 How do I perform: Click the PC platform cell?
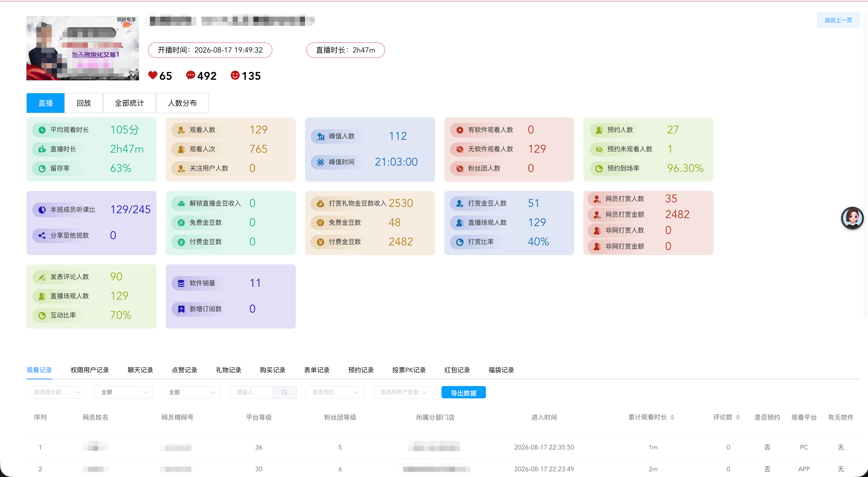point(804,447)
